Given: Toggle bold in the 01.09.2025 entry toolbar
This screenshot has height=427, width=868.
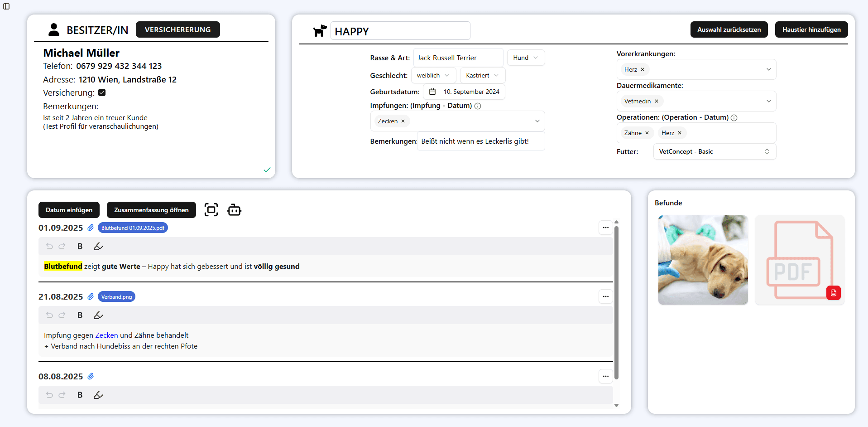Looking at the screenshot, I should (80, 246).
